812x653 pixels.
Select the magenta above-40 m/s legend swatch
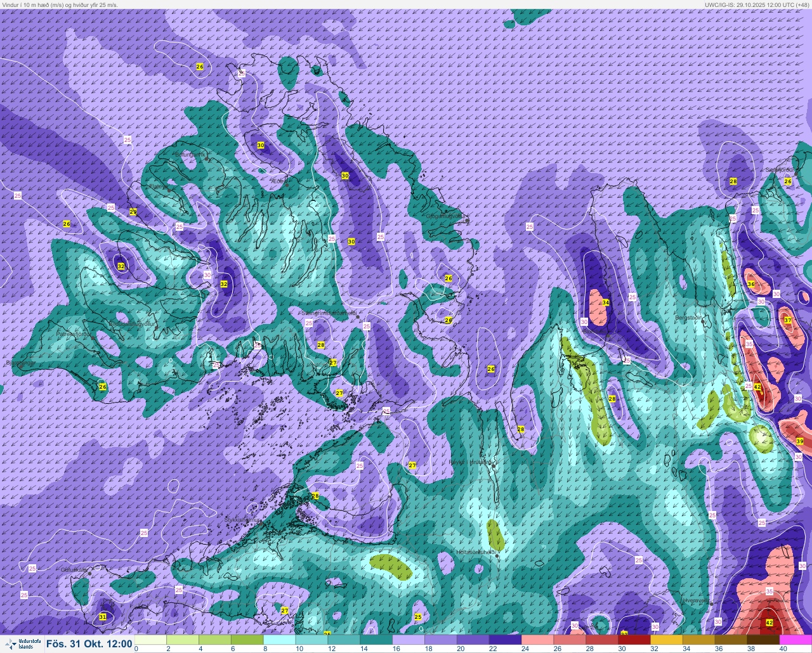point(796,640)
